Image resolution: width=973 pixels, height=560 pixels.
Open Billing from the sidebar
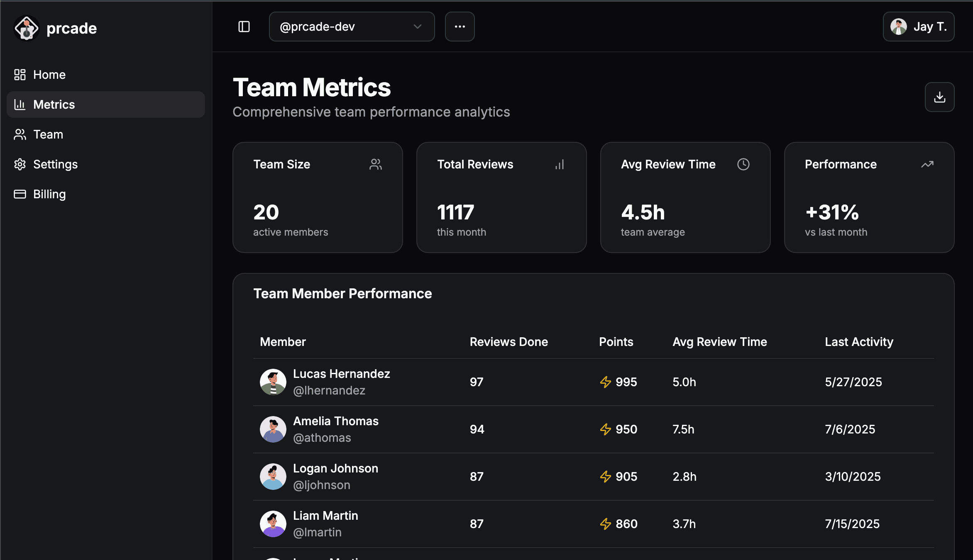(49, 194)
